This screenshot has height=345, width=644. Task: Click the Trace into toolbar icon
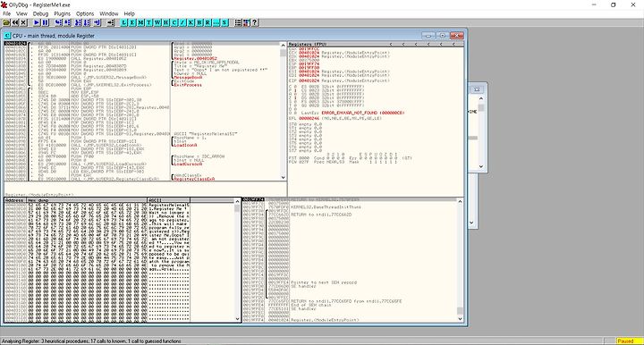[78, 22]
